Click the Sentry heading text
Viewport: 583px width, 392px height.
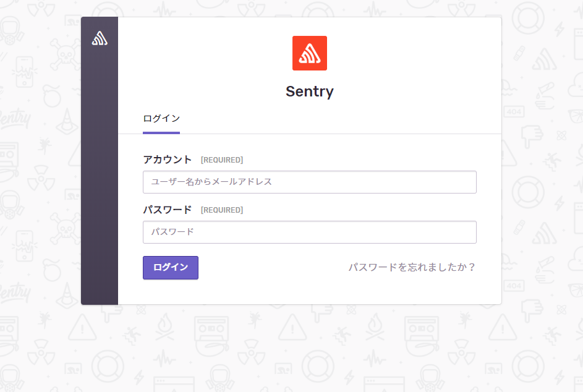click(x=309, y=91)
